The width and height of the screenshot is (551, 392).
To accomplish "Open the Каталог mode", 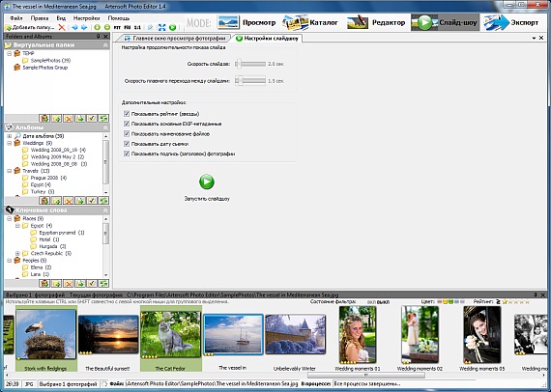I will (310, 22).
